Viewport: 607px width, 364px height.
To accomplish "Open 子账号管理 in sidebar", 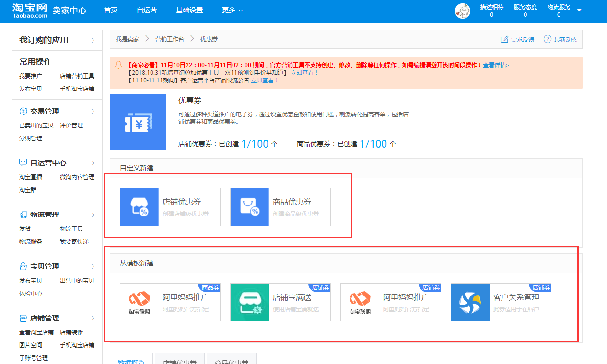I will (x=34, y=358).
